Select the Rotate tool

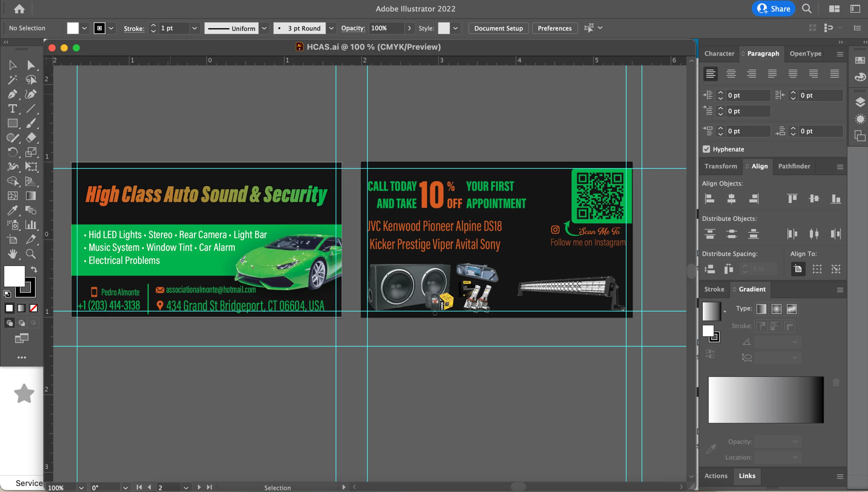click(13, 152)
